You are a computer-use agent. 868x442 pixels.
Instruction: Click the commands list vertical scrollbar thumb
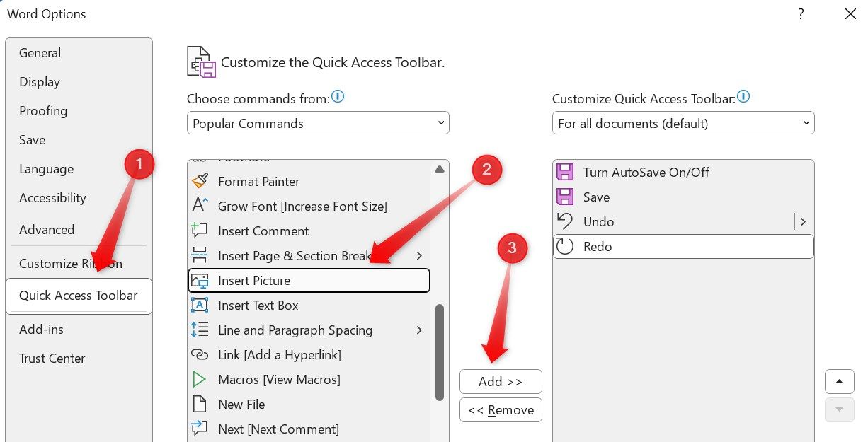coord(440,352)
